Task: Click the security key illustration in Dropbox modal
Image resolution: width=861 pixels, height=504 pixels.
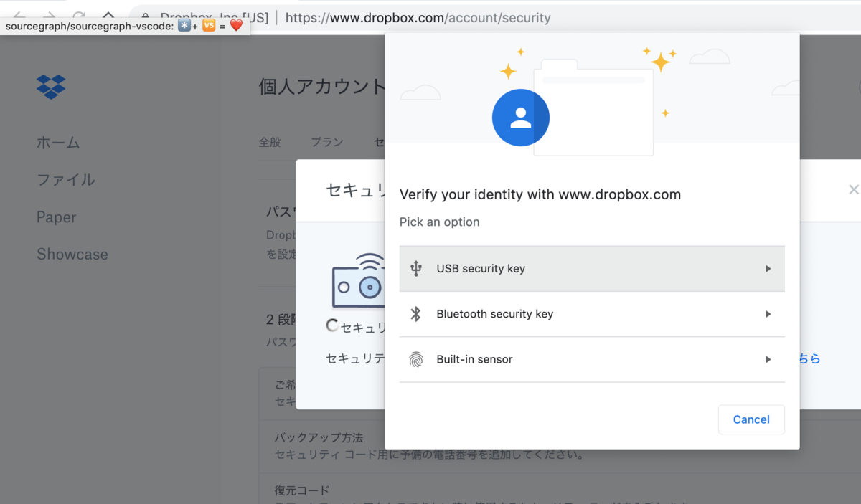Action: [358, 280]
